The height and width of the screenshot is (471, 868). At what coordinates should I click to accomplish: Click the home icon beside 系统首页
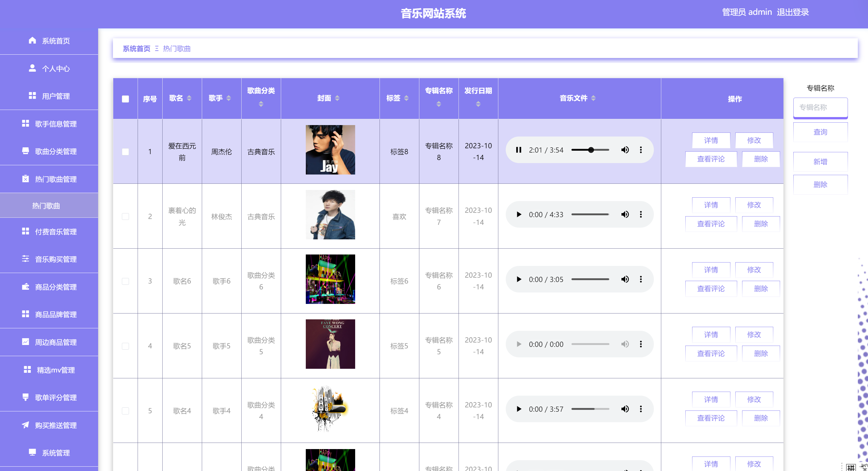[32, 40]
